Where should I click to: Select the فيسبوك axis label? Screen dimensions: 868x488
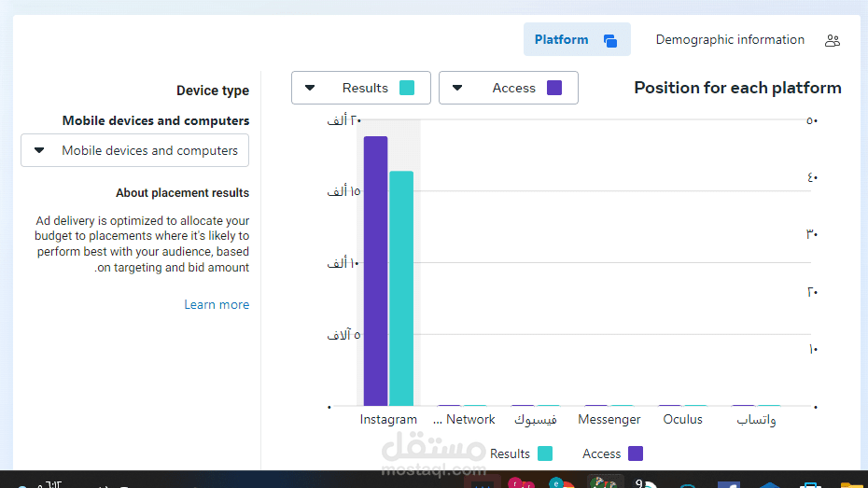coord(536,420)
